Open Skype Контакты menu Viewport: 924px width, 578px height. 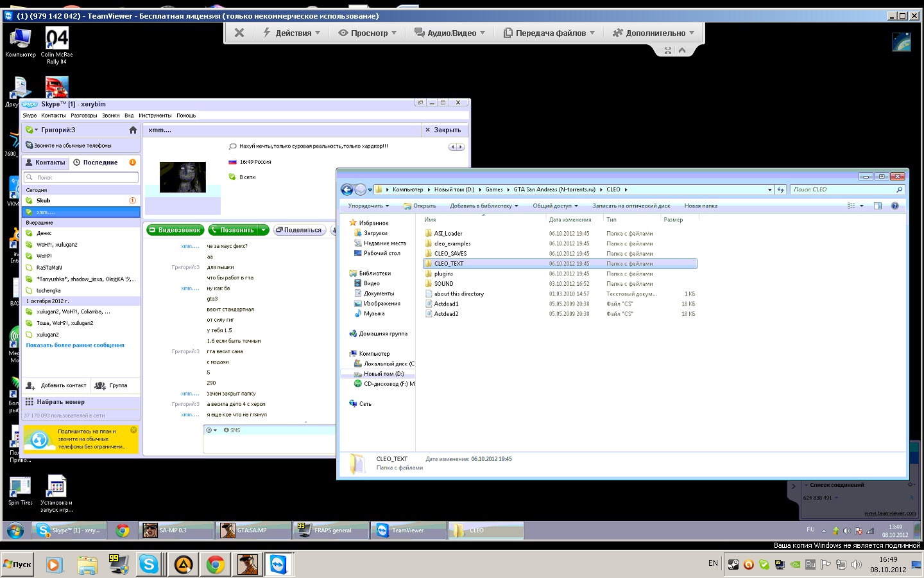point(53,116)
